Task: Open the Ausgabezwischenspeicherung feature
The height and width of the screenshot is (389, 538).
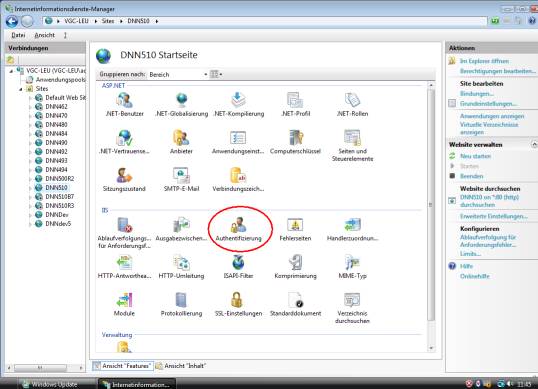Action: point(181,229)
